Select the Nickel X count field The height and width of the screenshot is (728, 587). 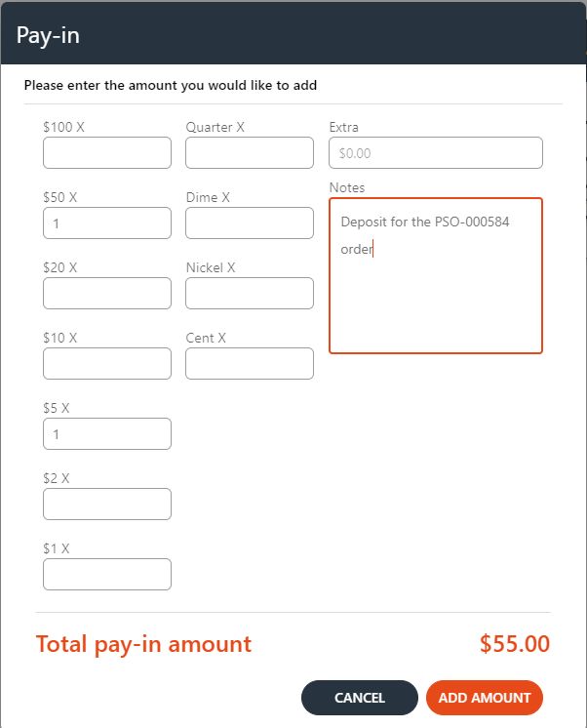click(250, 294)
